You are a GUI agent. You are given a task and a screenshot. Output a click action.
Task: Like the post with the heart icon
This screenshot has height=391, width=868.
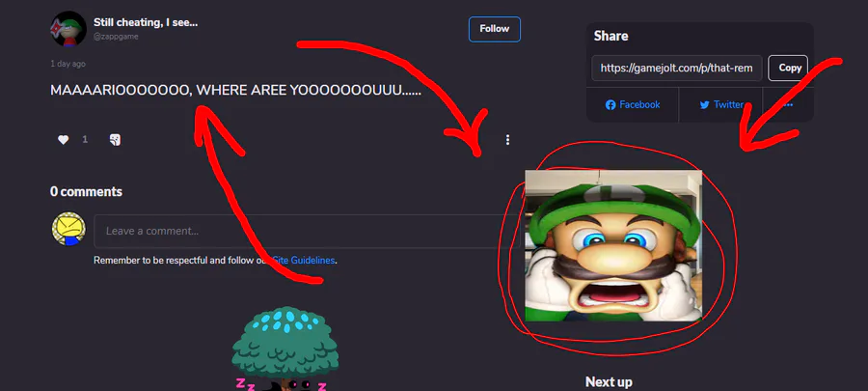tap(63, 140)
